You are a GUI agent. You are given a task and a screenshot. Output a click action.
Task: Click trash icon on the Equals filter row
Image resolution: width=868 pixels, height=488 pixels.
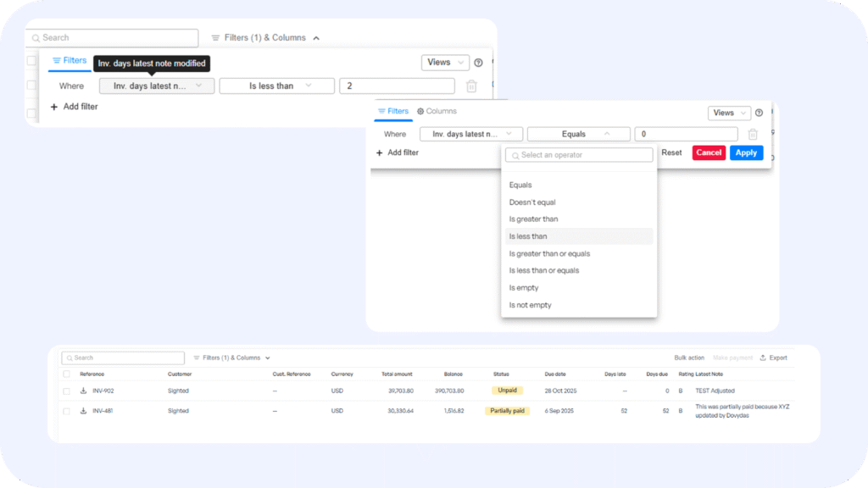click(753, 134)
